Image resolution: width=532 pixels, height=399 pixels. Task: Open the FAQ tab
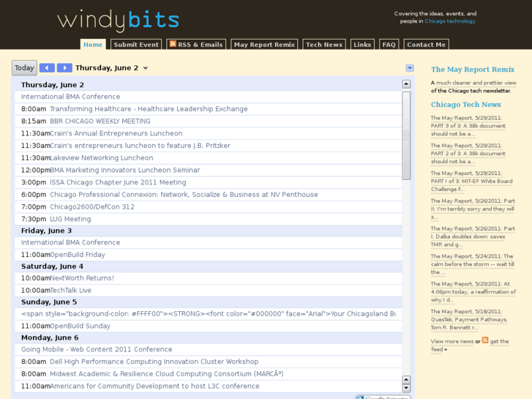(389, 45)
